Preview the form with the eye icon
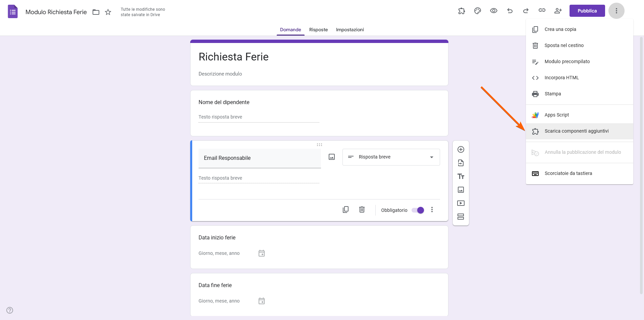 [x=493, y=11]
